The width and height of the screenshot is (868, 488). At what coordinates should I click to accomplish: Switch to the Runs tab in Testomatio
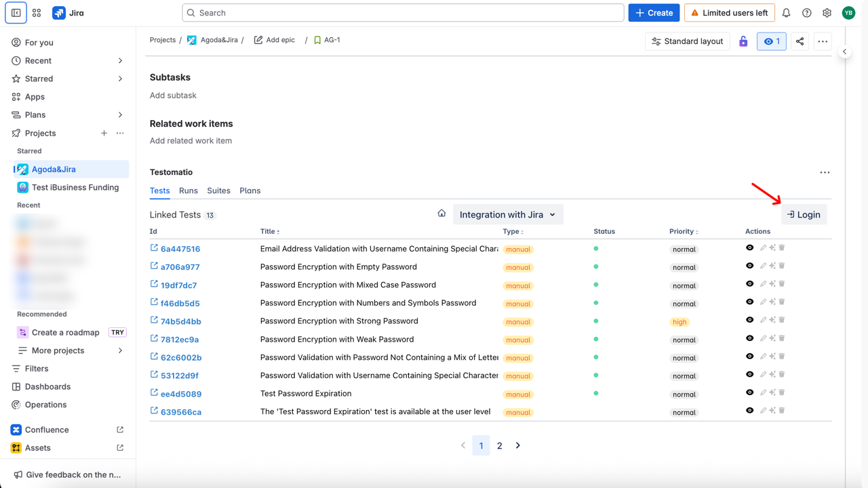coord(189,190)
